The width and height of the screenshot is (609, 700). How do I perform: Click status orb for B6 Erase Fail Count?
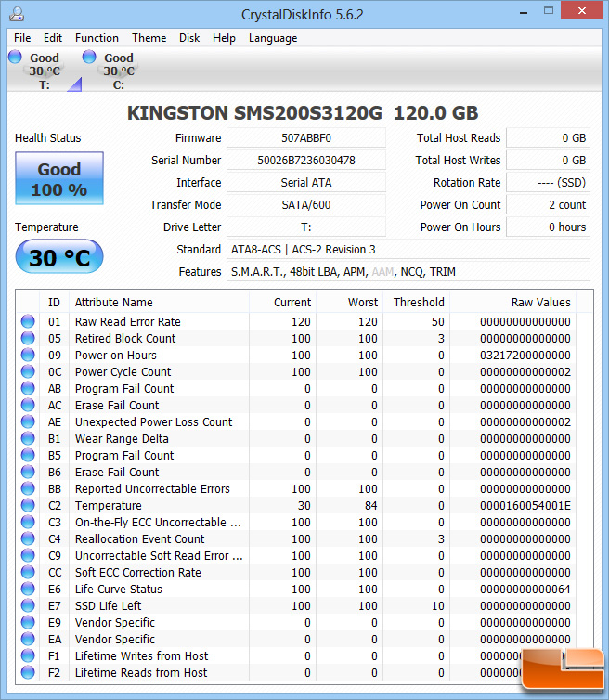click(28, 472)
